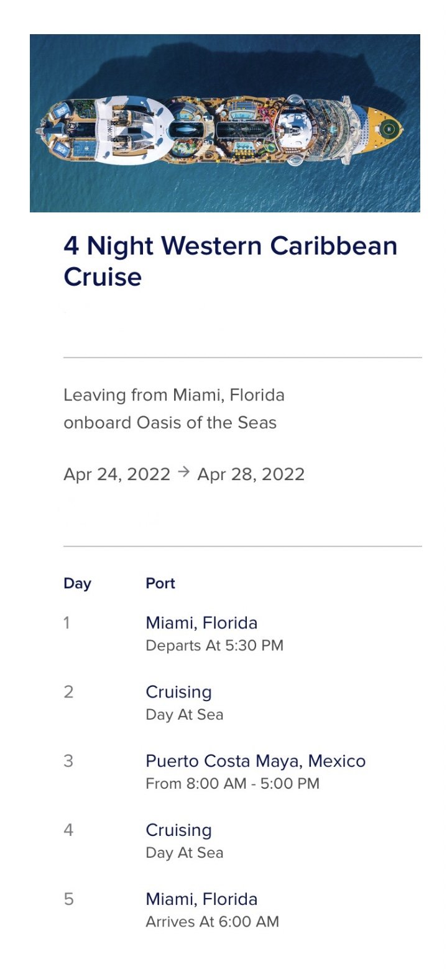Select the Day 4 Cruising entry

178,830
